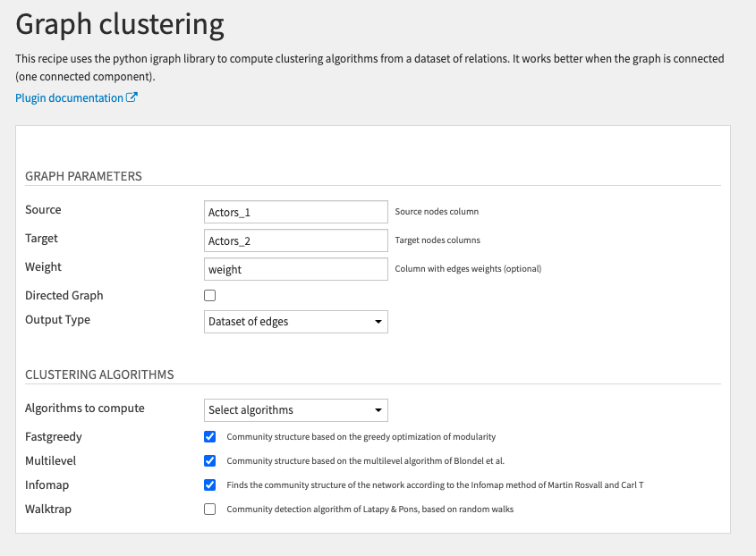Click the external link icon beside Plugin documentation
This screenshot has width=756, height=556.
[132, 98]
